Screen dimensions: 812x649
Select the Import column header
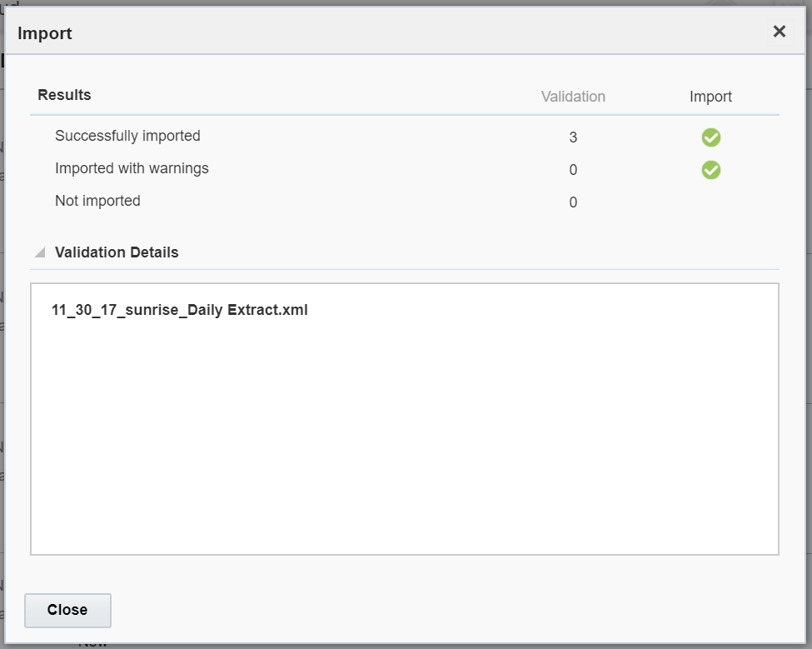[x=710, y=97]
